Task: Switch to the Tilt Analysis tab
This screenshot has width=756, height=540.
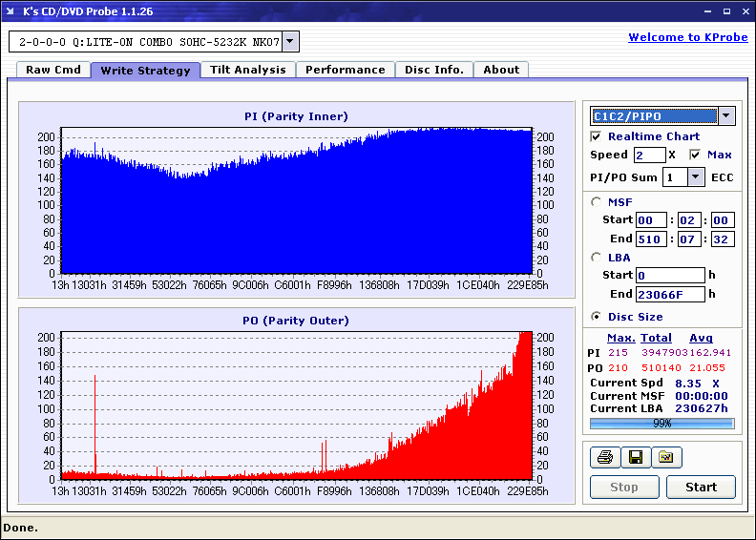Action: pos(248,70)
